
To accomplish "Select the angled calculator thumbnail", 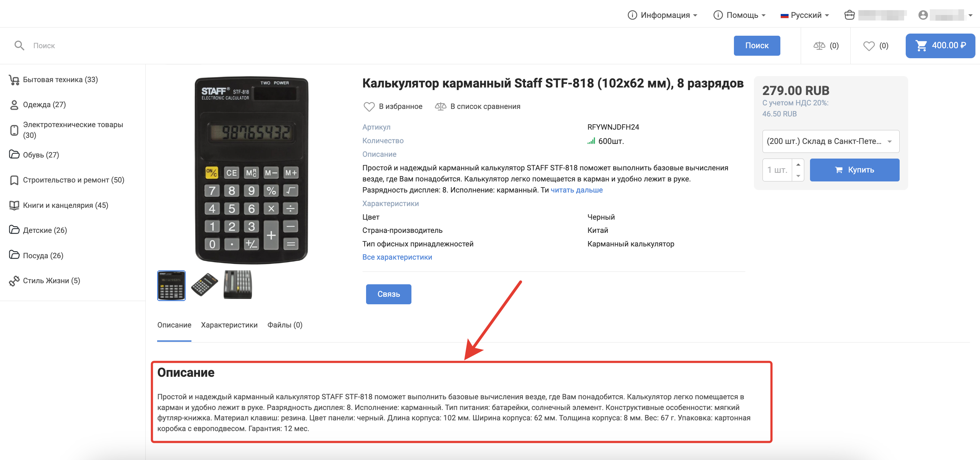I will [x=204, y=285].
